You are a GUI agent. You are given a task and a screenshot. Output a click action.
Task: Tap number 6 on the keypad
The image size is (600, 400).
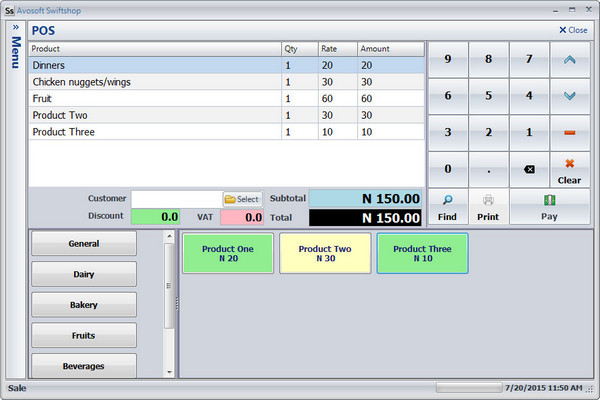click(448, 96)
